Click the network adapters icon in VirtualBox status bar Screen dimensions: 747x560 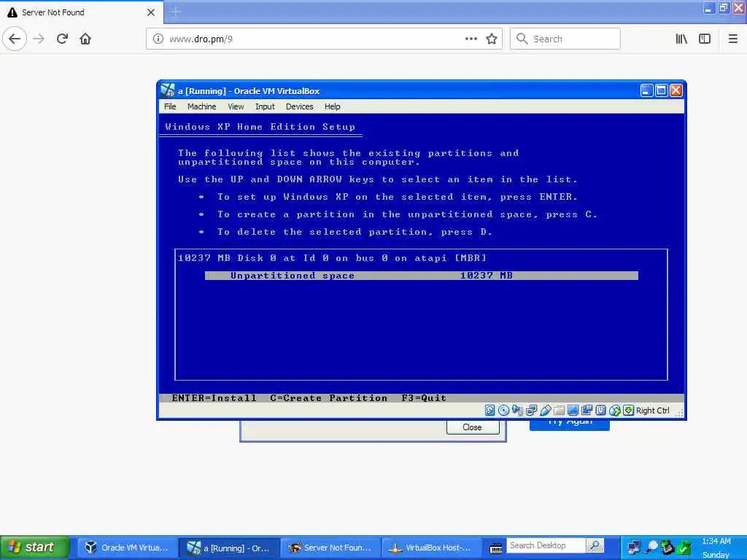[532, 411]
